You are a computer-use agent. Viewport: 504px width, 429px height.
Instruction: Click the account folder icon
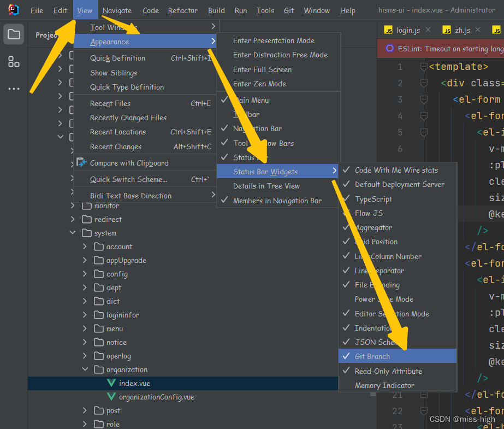(x=99, y=246)
